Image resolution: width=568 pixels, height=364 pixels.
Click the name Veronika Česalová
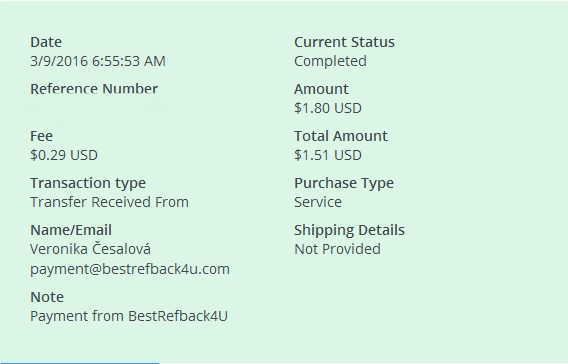tap(90, 249)
